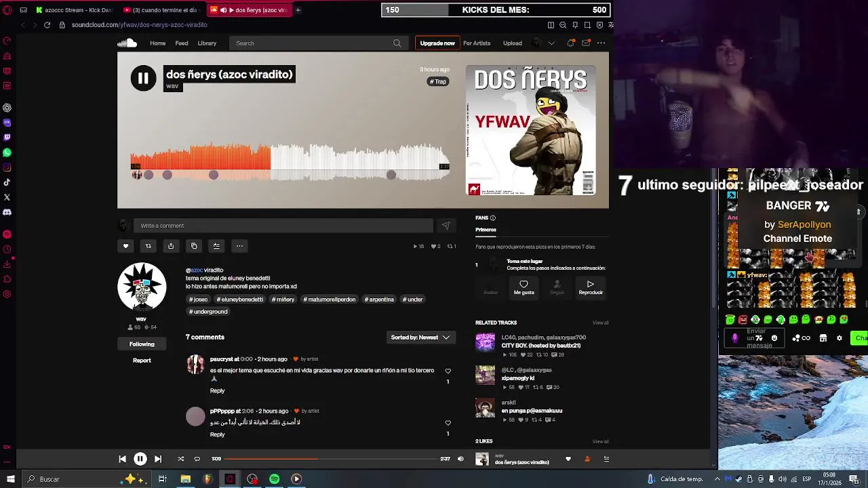Reload the page with browser refresh icon

(47, 25)
